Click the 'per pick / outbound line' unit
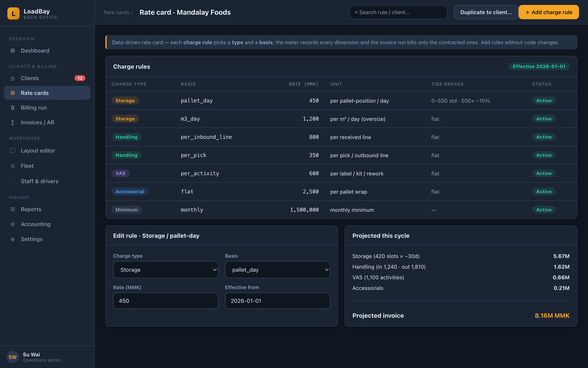This screenshot has height=368, width=588. (359, 155)
